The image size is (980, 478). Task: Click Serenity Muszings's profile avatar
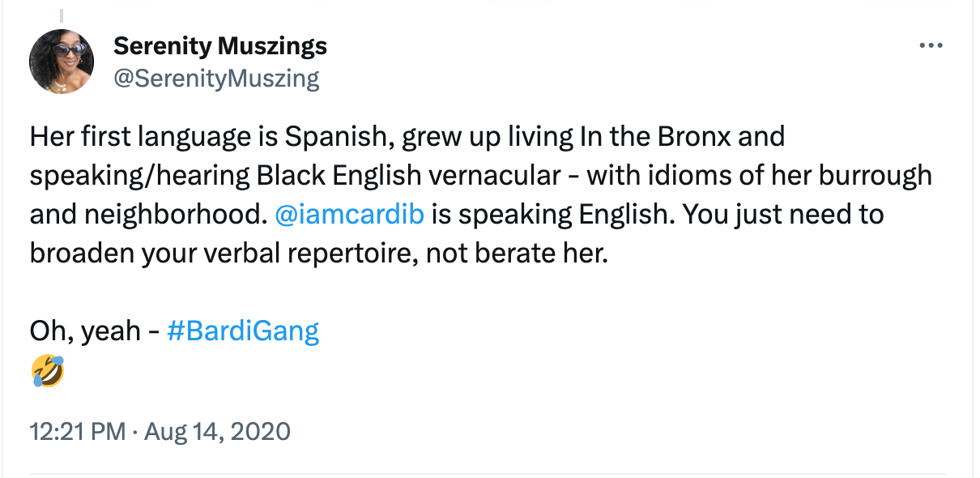point(61,61)
